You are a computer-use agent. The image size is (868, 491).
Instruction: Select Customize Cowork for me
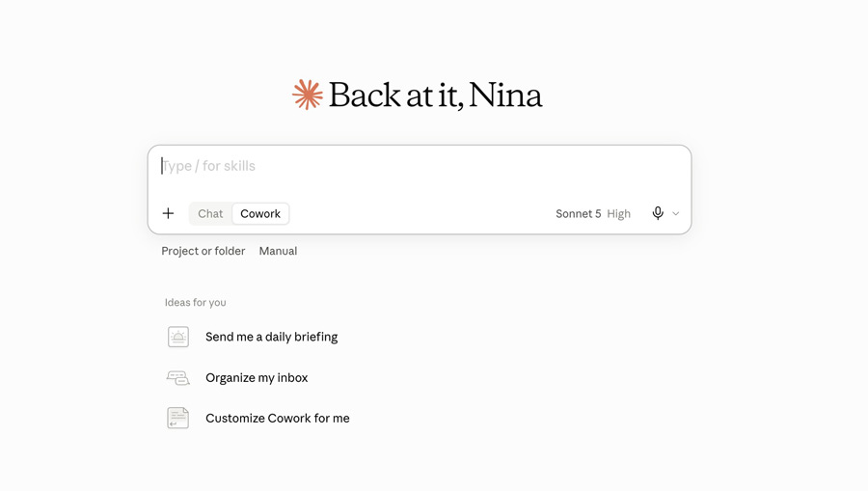click(278, 418)
